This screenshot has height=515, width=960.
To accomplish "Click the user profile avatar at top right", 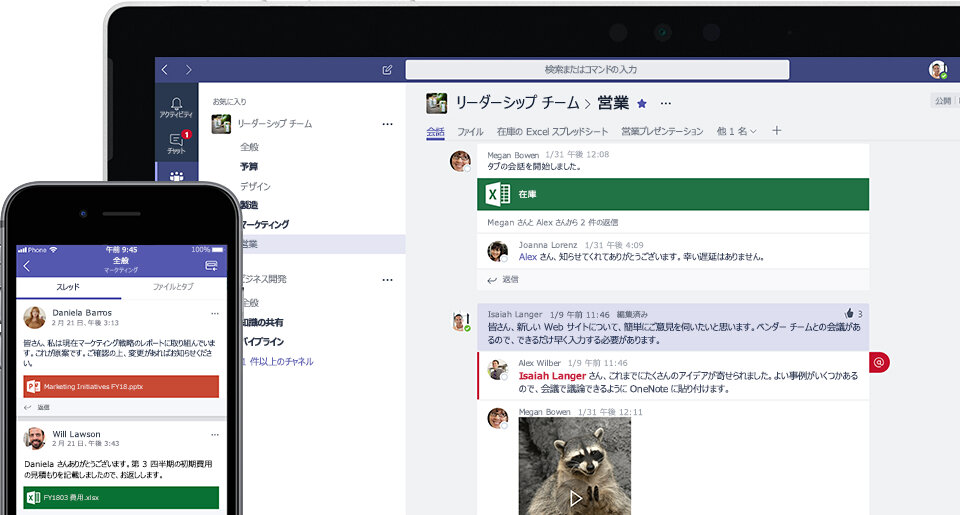I will pyautogui.click(x=937, y=70).
